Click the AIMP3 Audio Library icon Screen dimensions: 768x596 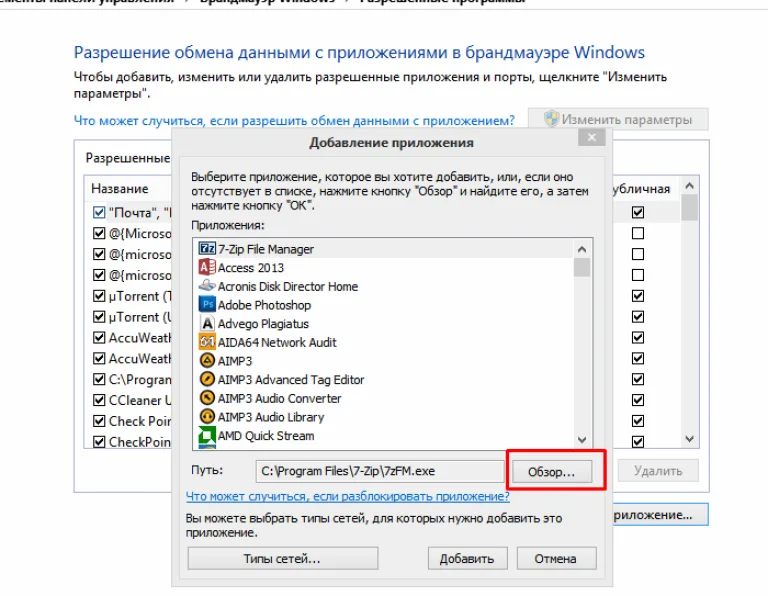207,416
